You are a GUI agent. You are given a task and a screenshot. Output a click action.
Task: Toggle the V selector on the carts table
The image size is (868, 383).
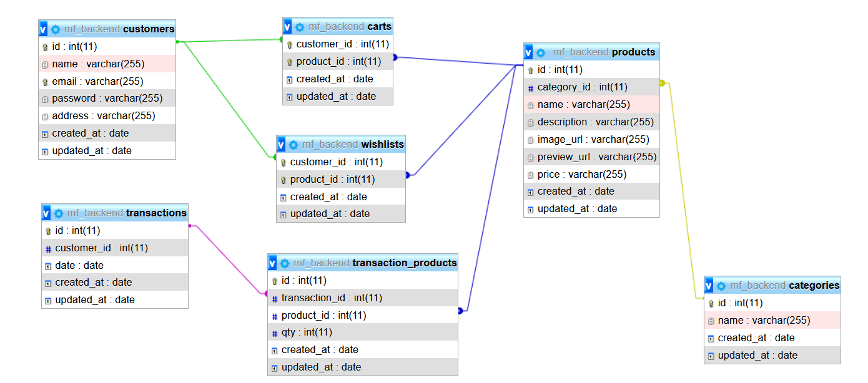[x=287, y=26]
